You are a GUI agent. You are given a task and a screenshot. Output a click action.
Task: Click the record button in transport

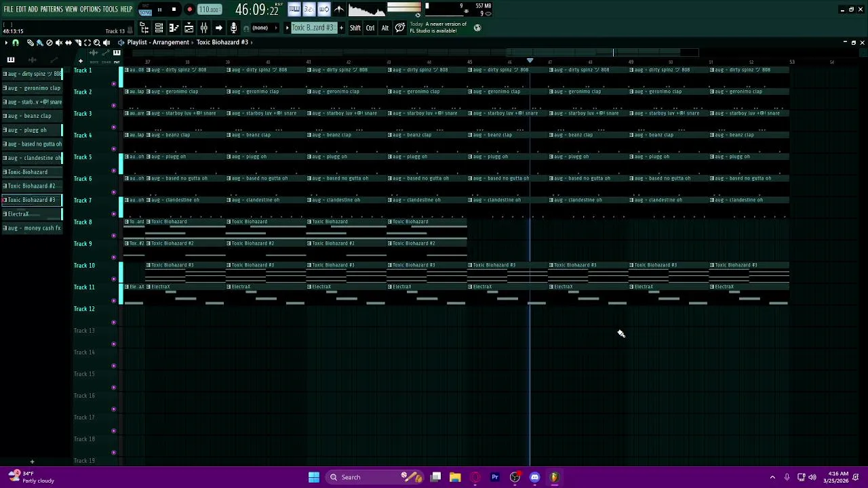[189, 9]
